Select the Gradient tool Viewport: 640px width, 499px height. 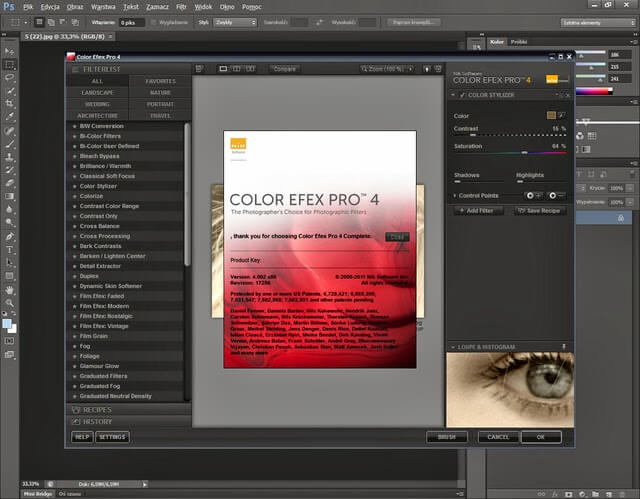pos(9,196)
